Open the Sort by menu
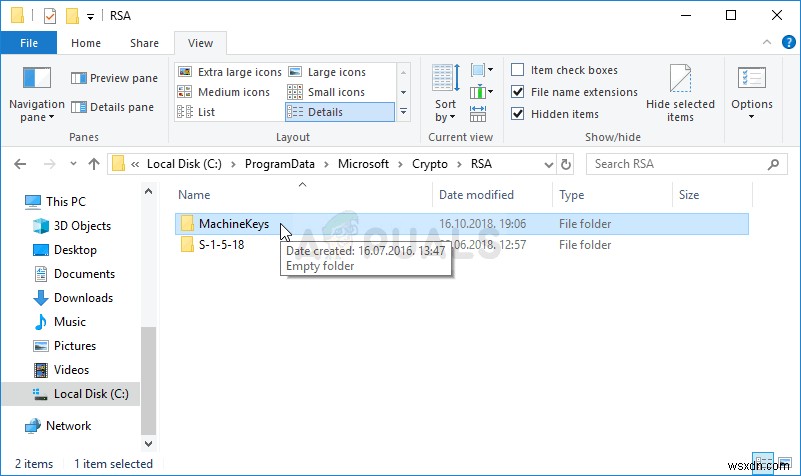 (445, 93)
